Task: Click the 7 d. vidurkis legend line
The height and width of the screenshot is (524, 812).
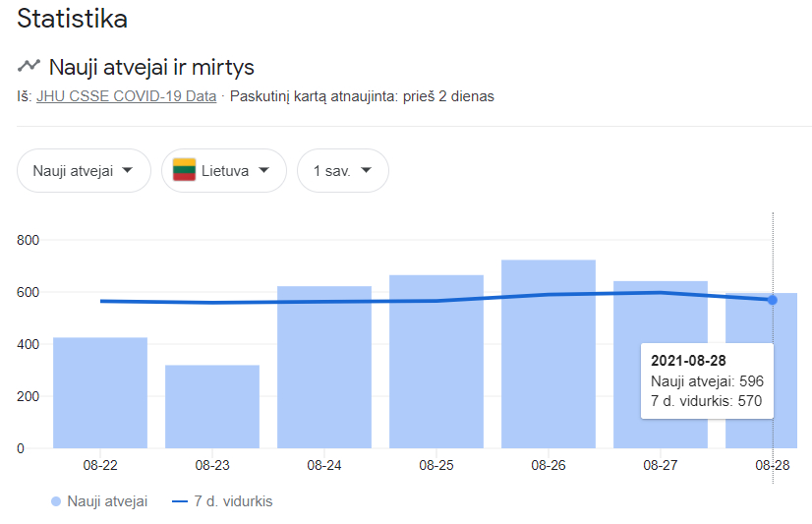Action: tap(179, 501)
